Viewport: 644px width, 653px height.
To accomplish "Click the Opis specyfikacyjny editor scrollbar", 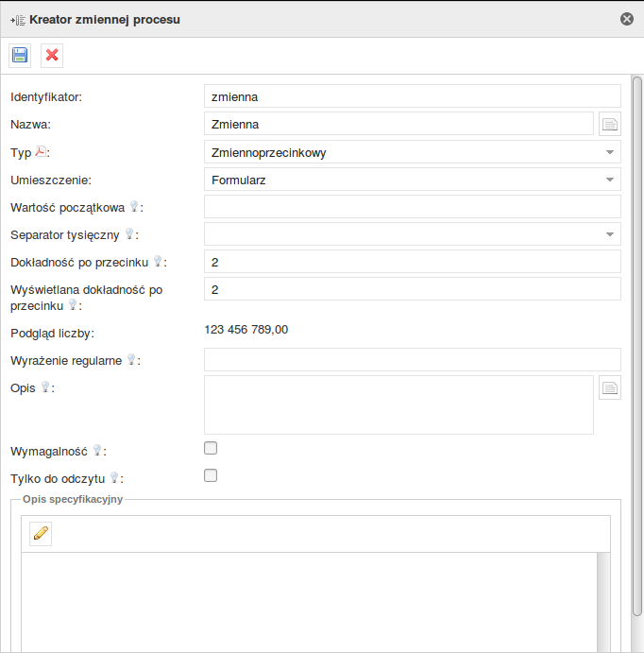I will 603,603.
